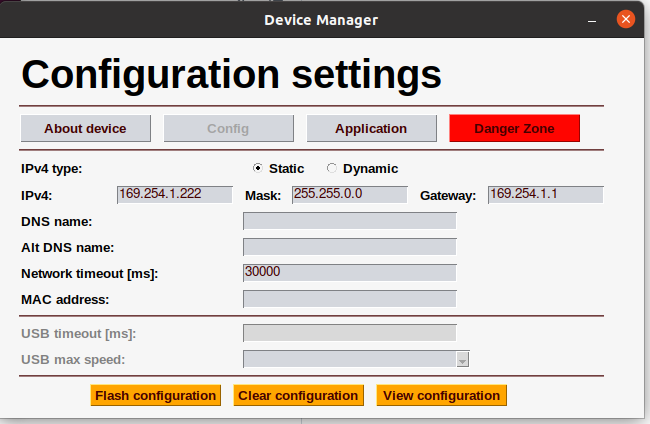Select the Static IPv4 type radio button
The image size is (650, 424).
coord(258,168)
